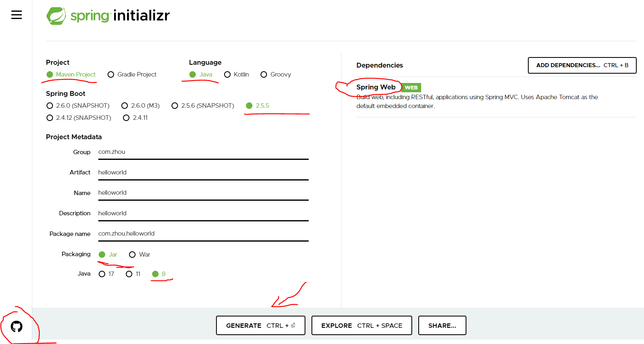Set Java version to 17
The width and height of the screenshot is (644, 344).
(x=106, y=274)
